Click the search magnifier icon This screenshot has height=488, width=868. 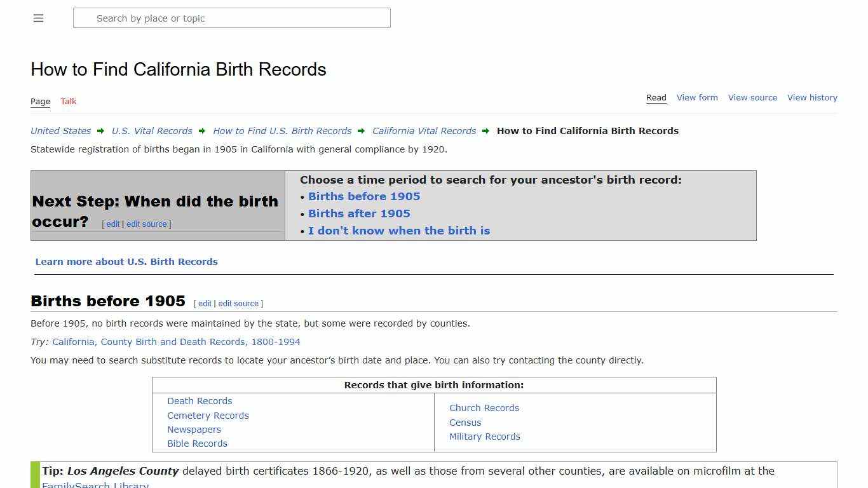tap(83, 18)
